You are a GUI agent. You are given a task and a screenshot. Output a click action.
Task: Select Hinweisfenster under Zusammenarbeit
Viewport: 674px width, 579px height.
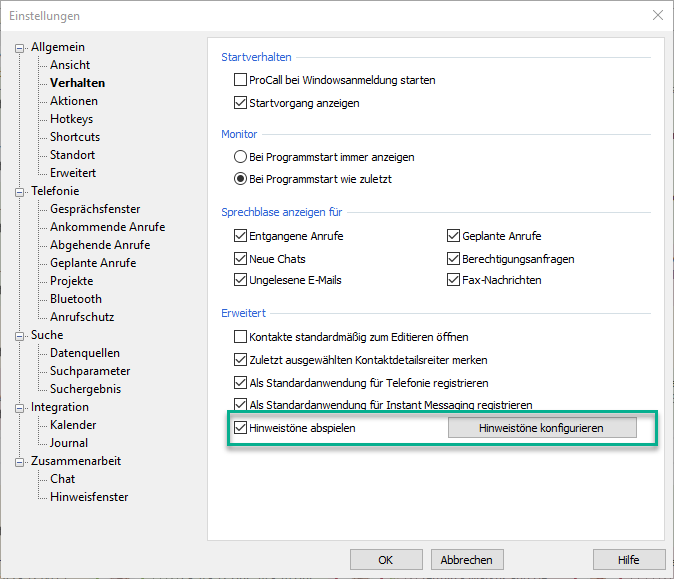coord(89,497)
